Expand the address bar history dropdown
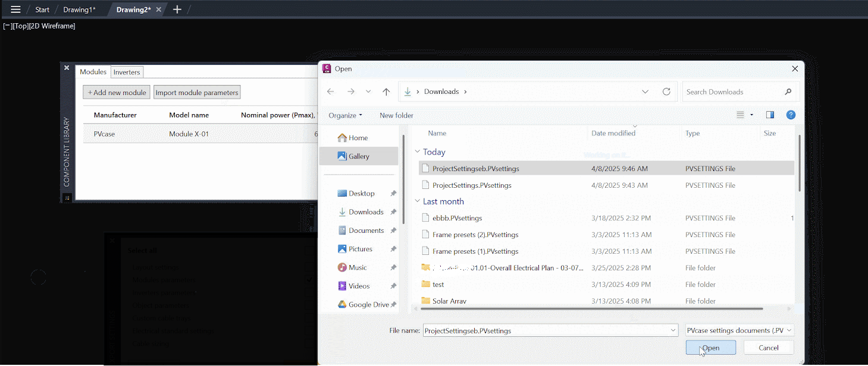Viewport: 868px width, 366px height. (645, 91)
